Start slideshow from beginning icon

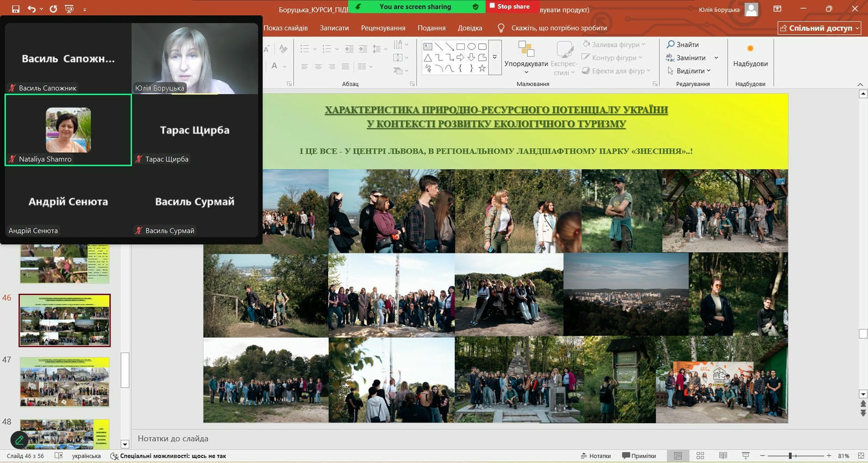tap(69, 9)
